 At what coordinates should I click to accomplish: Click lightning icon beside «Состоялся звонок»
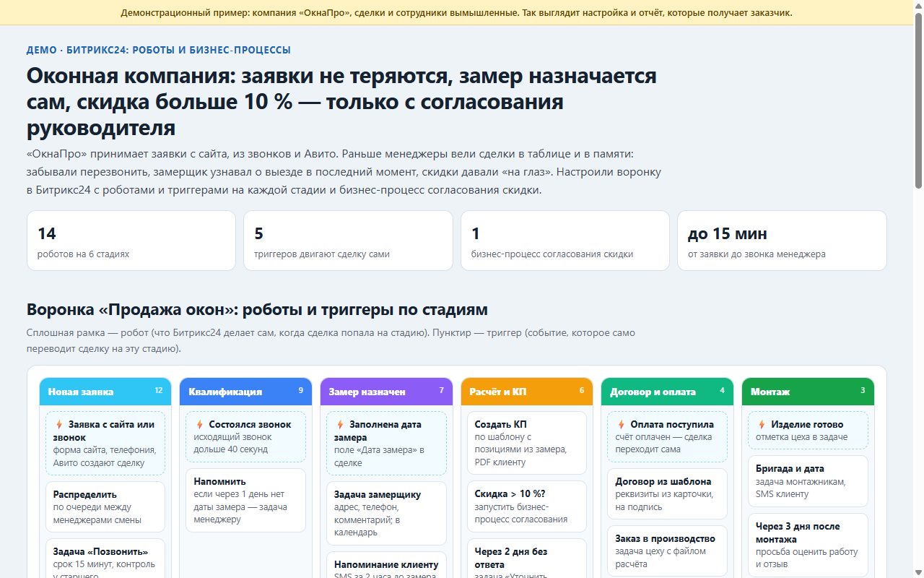click(x=199, y=425)
